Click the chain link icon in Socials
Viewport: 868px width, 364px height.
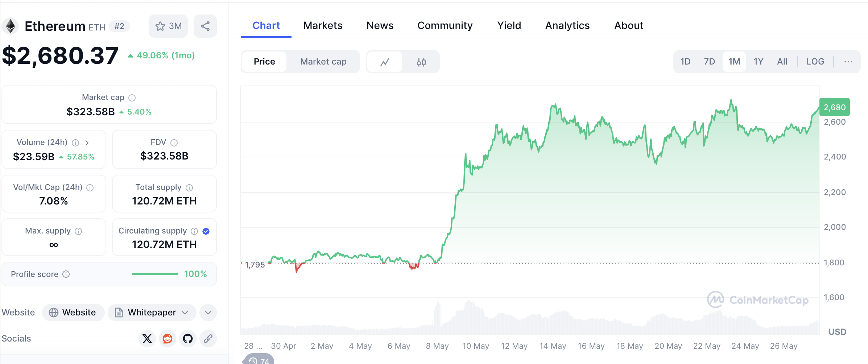(x=208, y=339)
